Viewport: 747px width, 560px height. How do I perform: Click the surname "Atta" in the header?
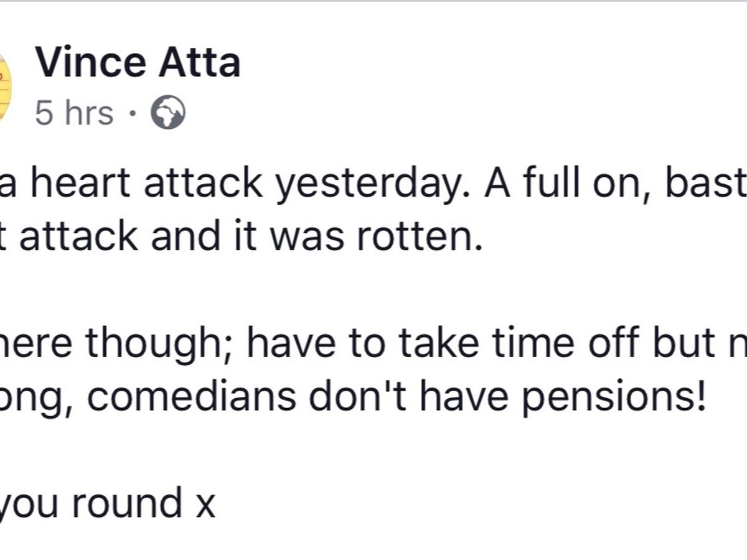click(199, 63)
